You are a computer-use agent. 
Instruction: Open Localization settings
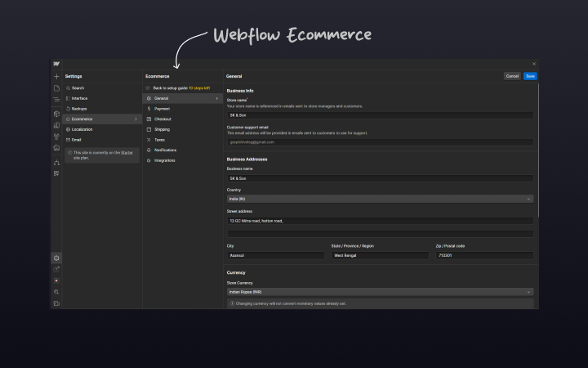pos(102,129)
